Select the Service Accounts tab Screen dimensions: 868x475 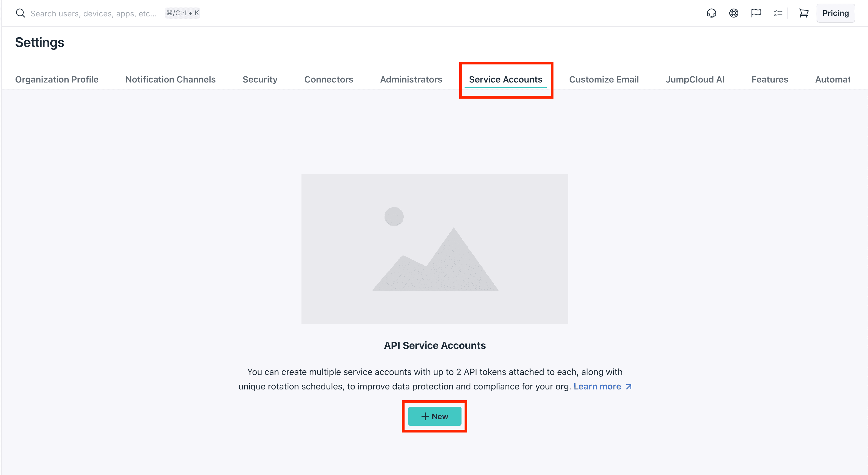pyautogui.click(x=505, y=79)
